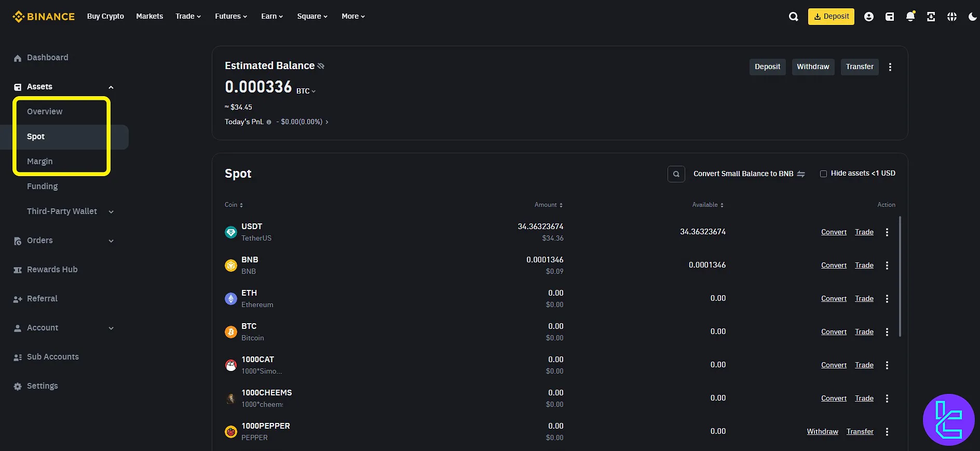Screen dimensions: 980x451
Task: Select Margin under Assets
Action: (x=39, y=162)
